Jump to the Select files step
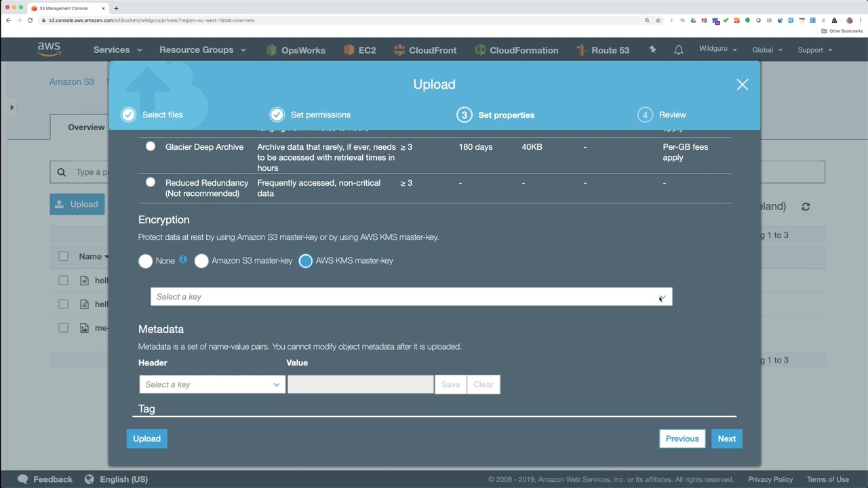Viewport: 868px width, 488px height. click(x=152, y=115)
